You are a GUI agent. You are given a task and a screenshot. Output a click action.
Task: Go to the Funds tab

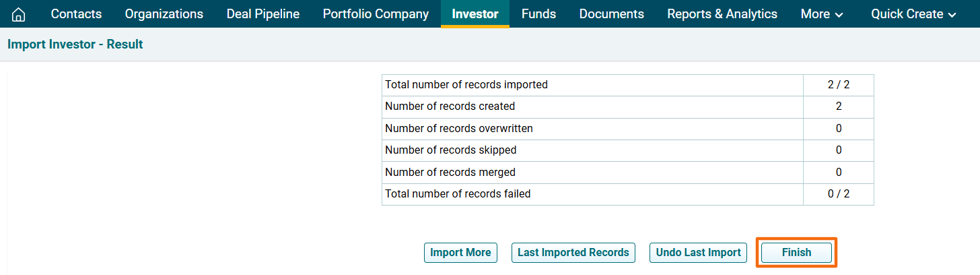tap(538, 14)
